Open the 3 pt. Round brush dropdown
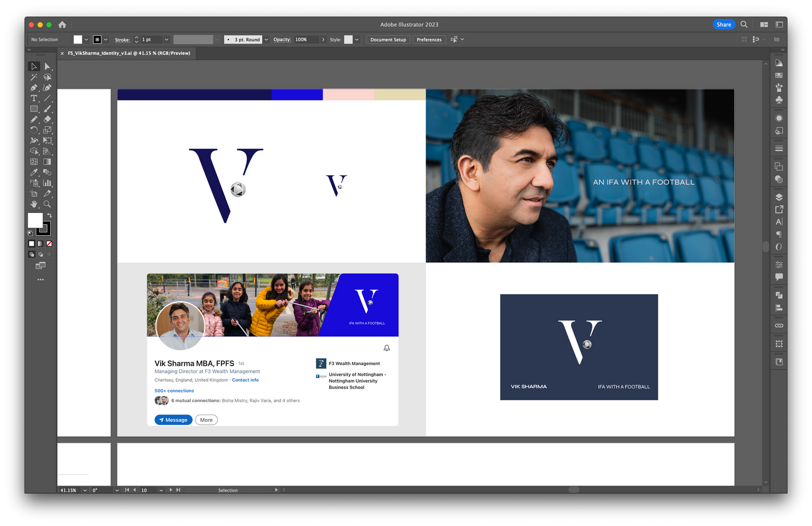This screenshot has height=526, width=812. pyautogui.click(x=266, y=40)
